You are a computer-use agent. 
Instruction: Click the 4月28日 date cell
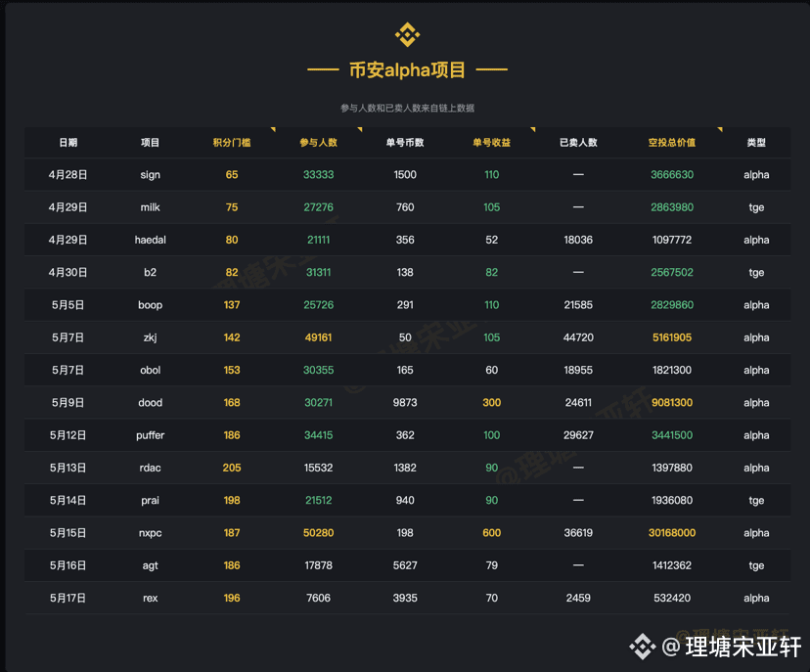(x=68, y=174)
